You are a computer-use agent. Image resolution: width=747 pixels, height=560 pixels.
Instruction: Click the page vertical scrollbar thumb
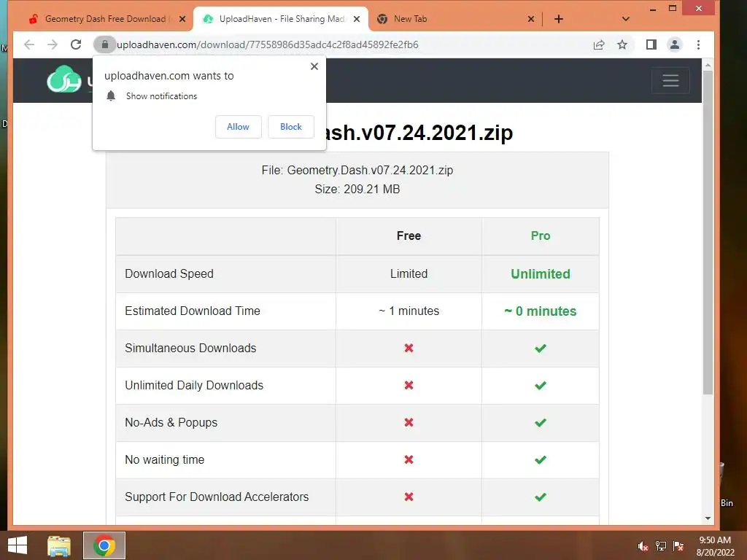pyautogui.click(x=708, y=233)
